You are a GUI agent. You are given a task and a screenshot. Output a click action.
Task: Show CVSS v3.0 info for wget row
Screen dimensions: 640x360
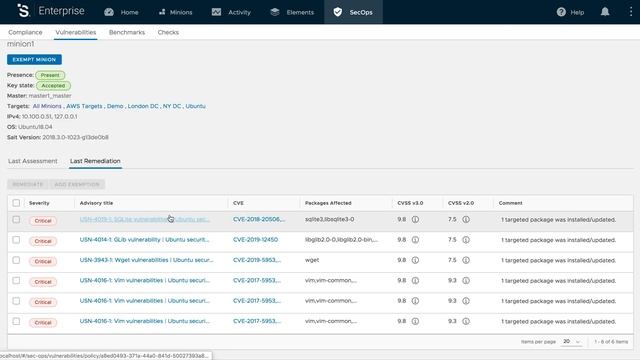coord(415,260)
